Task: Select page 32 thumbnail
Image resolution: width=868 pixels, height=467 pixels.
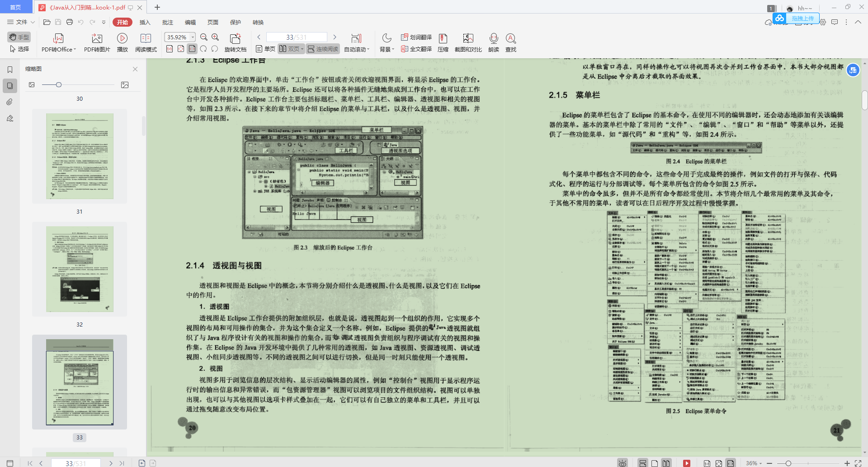Action: [x=80, y=269]
